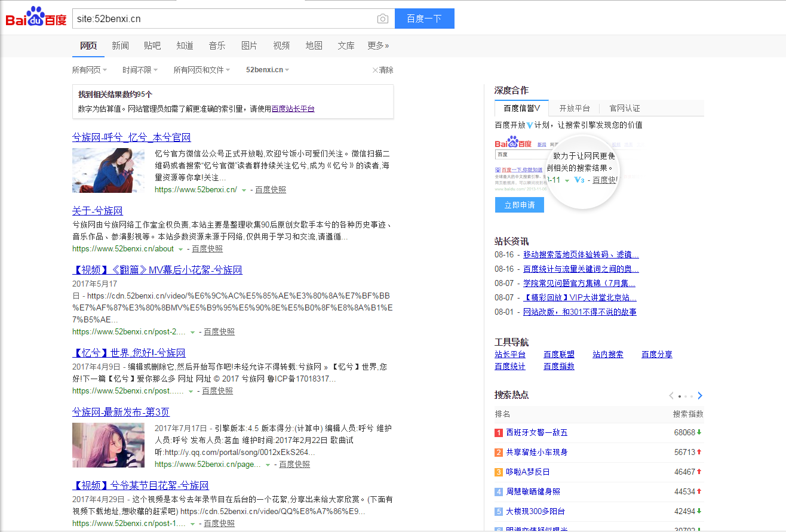This screenshot has width=786, height=532.
Task: Expand the 所有网页 filter dropdown
Action: [x=90, y=70]
